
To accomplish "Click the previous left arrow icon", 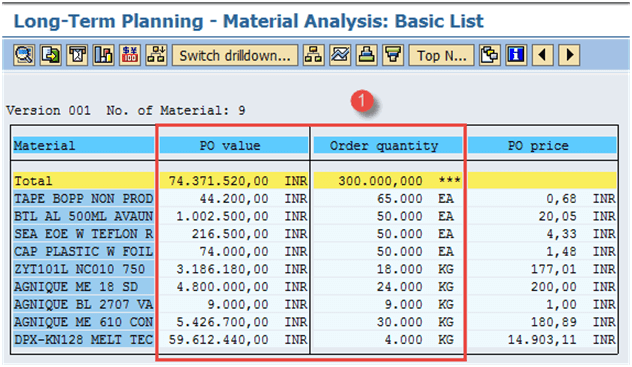I will (x=543, y=55).
